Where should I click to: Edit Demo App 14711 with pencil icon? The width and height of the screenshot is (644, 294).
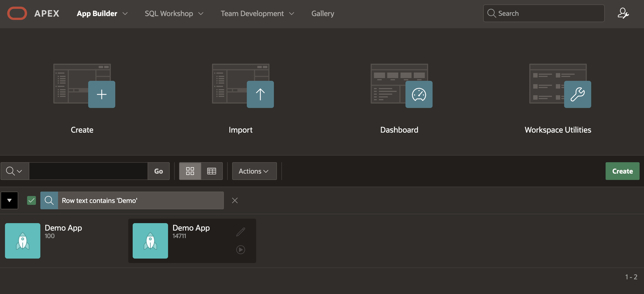pos(241,232)
